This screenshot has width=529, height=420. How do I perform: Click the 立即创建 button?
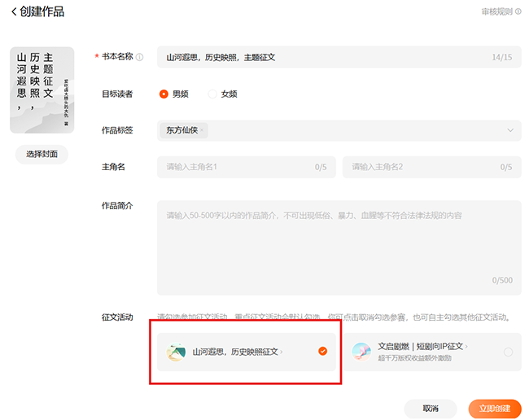[495, 409]
